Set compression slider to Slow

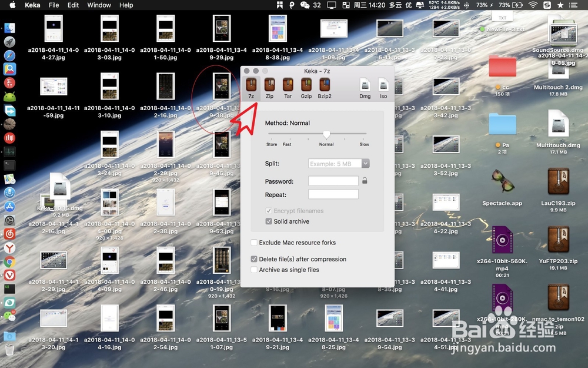364,134
